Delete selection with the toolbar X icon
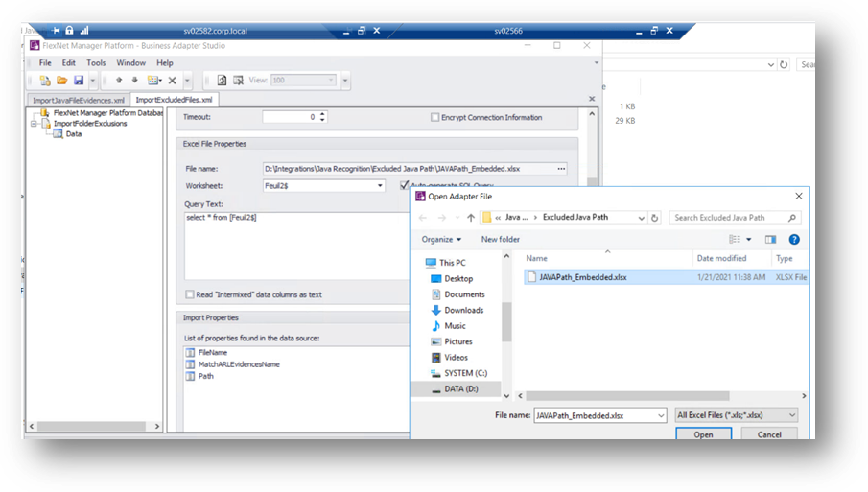 (172, 81)
